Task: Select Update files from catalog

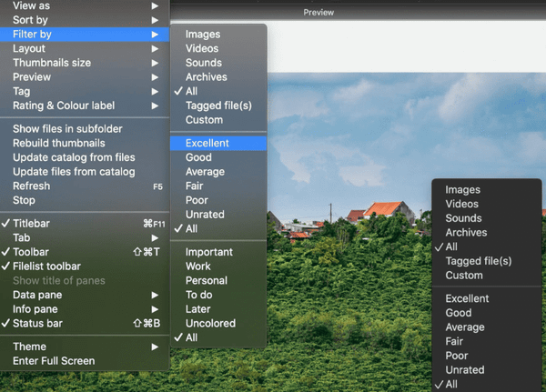Action: [x=85, y=172]
